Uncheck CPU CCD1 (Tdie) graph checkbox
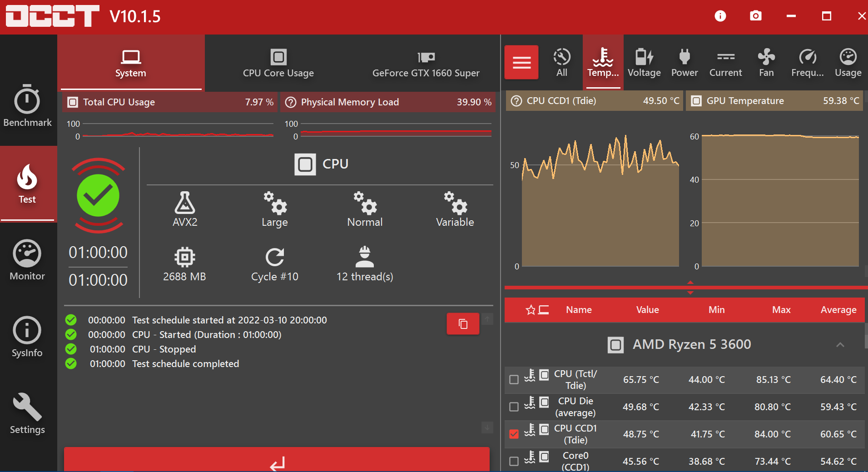 coord(514,434)
